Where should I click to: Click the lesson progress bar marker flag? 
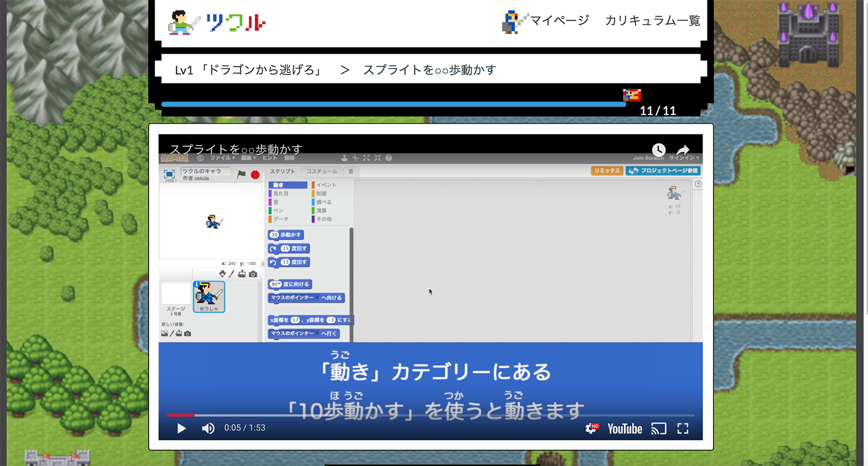pyautogui.click(x=631, y=95)
